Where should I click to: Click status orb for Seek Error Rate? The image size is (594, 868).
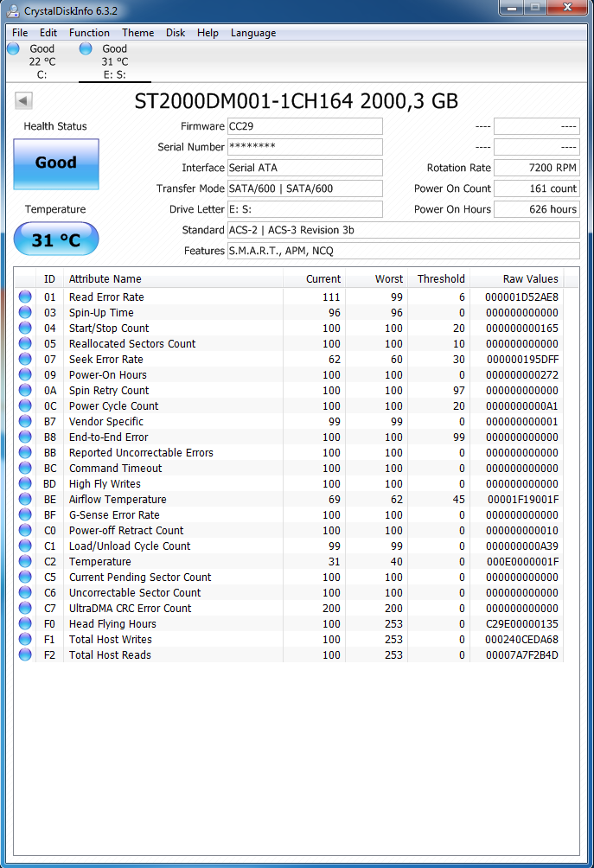25,359
